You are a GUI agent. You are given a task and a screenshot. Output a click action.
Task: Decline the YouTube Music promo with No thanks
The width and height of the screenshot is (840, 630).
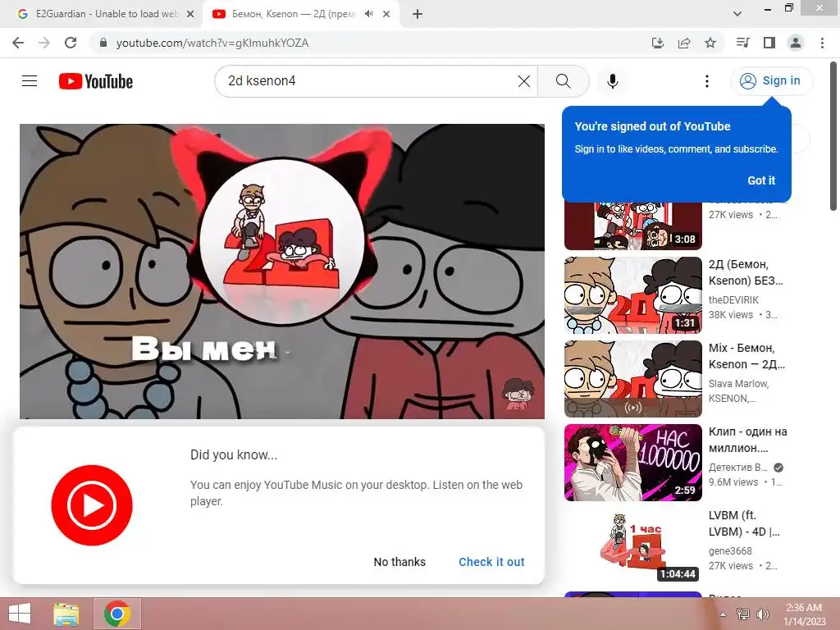(x=399, y=562)
